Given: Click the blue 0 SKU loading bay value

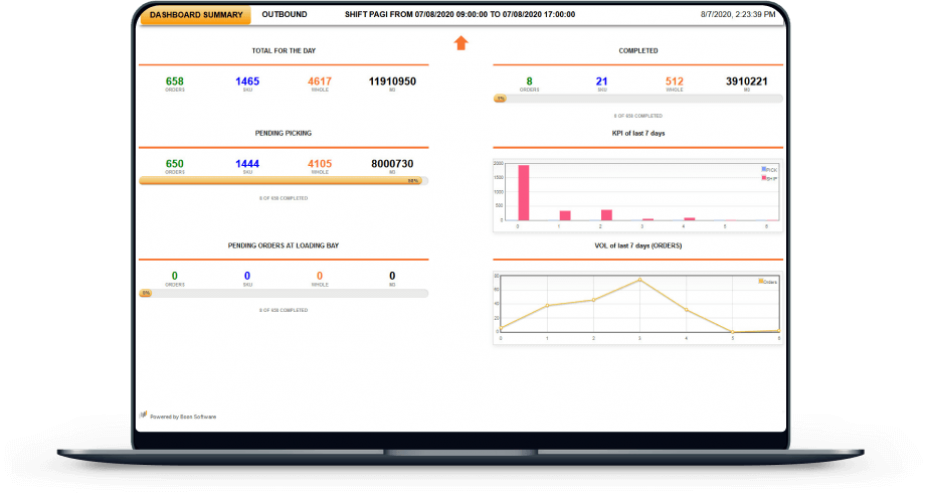Looking at the screenshot, I should tap(247, 276).
